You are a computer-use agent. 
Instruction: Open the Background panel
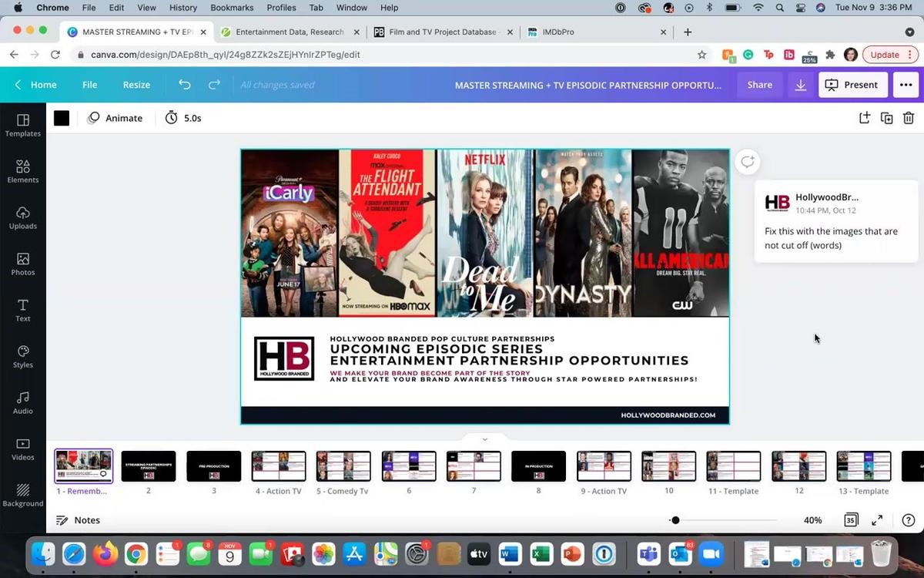tap(23, 495)
